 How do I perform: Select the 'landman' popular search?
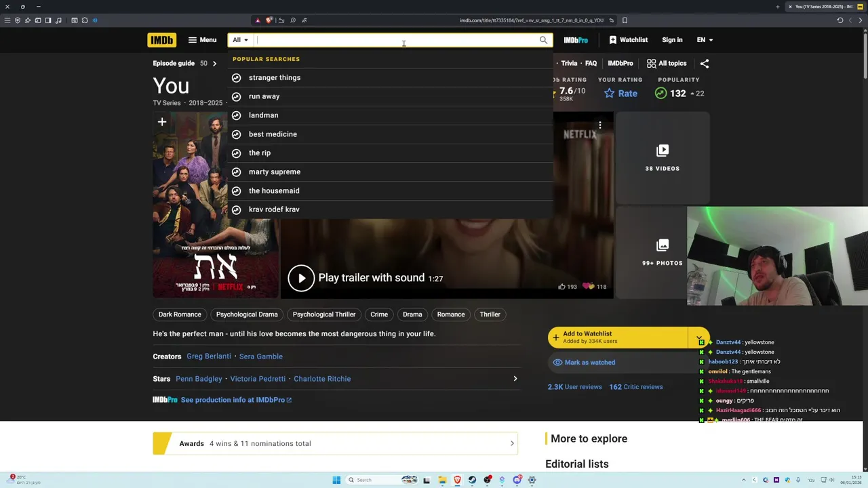click(x=391, y=115)
